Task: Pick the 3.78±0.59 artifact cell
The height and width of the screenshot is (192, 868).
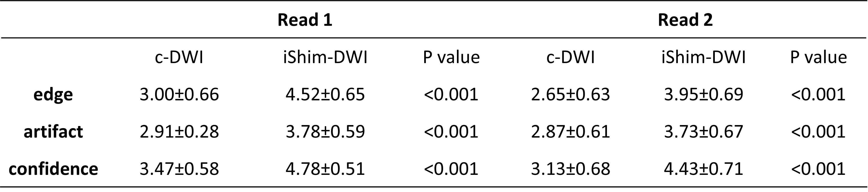Action: pos(325,131)
